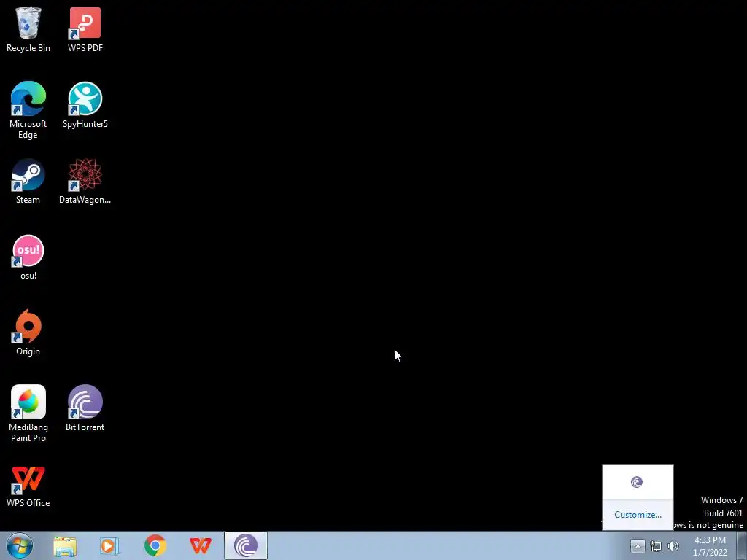Click the MediBang Paint Pro shortcut
This screenshot has height=560, width=747.
(28, 414)
